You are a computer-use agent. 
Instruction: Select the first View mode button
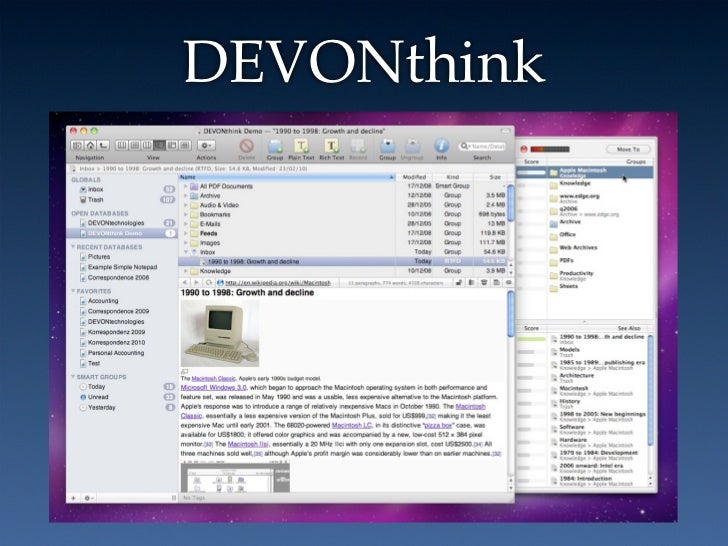point(122,145)
